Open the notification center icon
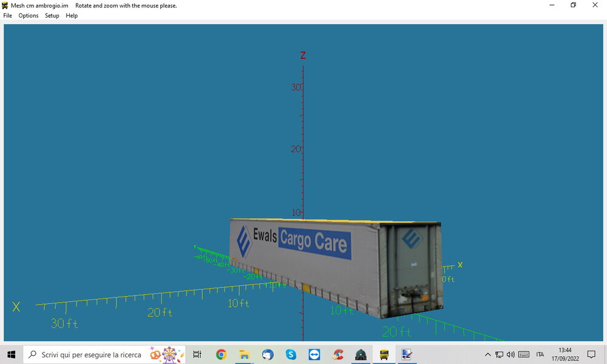 point(591,354)
